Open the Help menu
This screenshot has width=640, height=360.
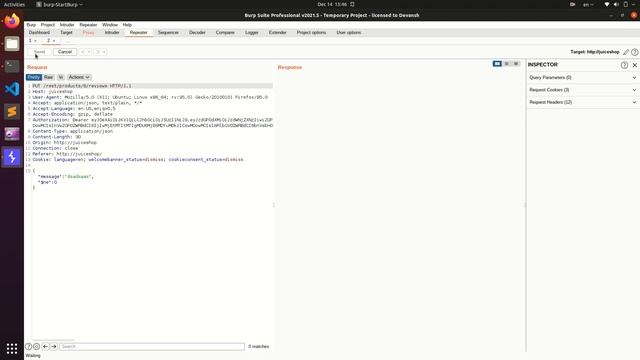pos(127,25)
